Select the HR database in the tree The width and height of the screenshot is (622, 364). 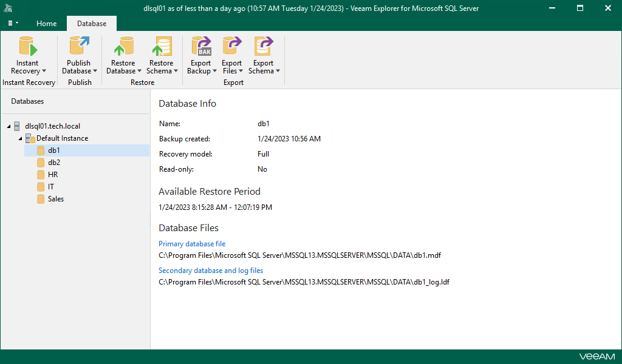pyautogui.click(x=53, y=175)
